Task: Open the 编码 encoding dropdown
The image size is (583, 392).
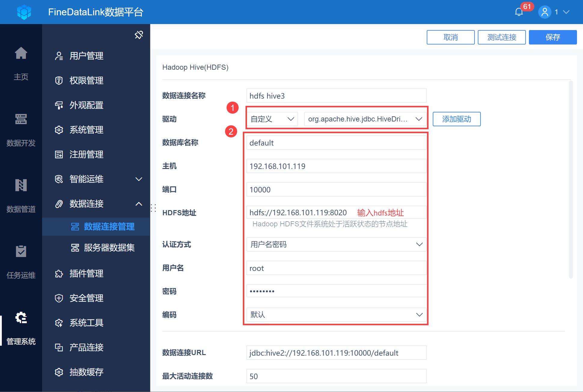Action: point(336,315)
